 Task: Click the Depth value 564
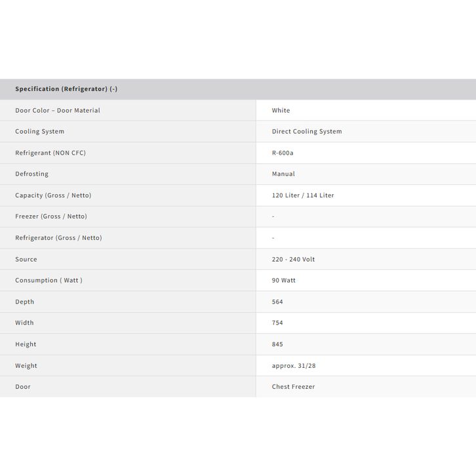(277, 302)
